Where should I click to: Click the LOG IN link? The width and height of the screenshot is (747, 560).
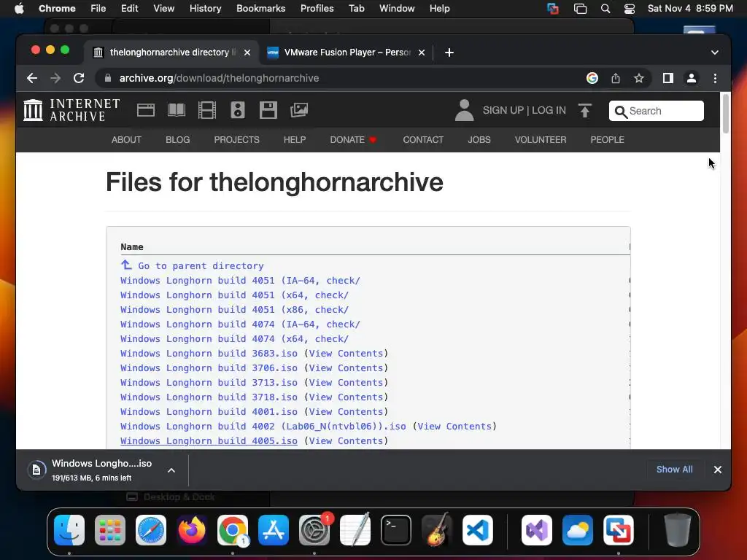coord(549,111)
